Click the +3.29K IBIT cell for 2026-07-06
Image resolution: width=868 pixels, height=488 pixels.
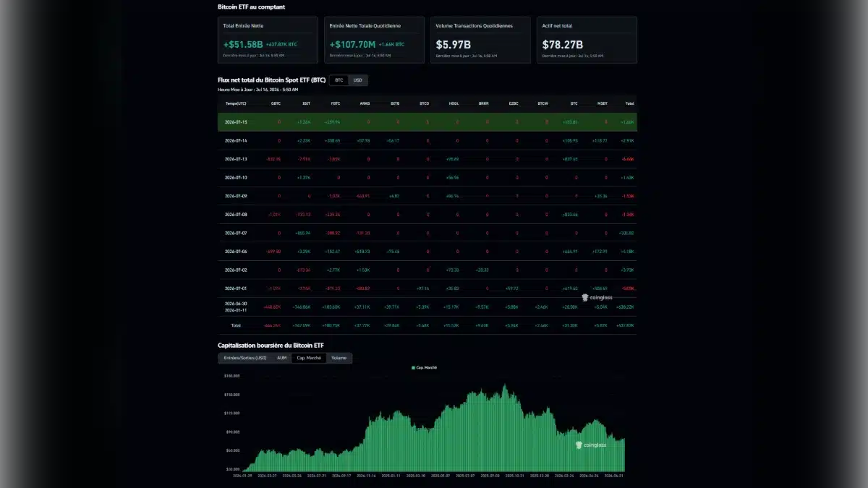click(x=304, y=252)
